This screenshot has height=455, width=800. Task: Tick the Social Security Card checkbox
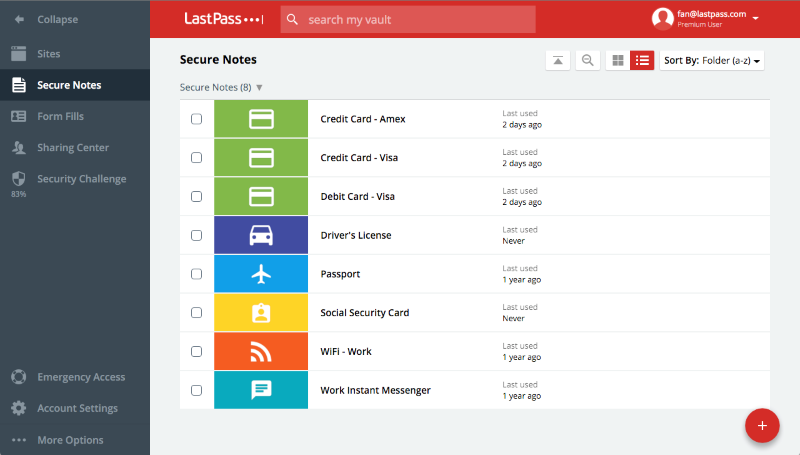pyautogui.click(x=196, y=313)
